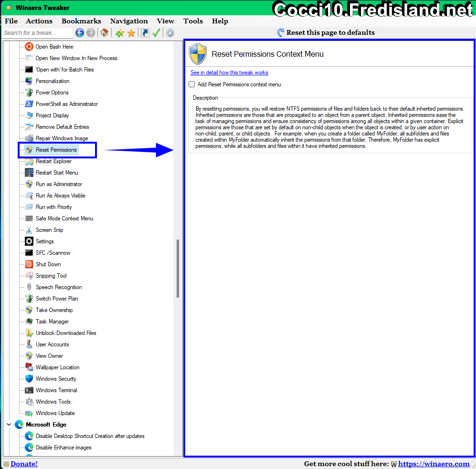The height and width of the screenshot is (469, 476).
Task: Select Snipping Tool tree item
Action: click(x=51, y=276)
